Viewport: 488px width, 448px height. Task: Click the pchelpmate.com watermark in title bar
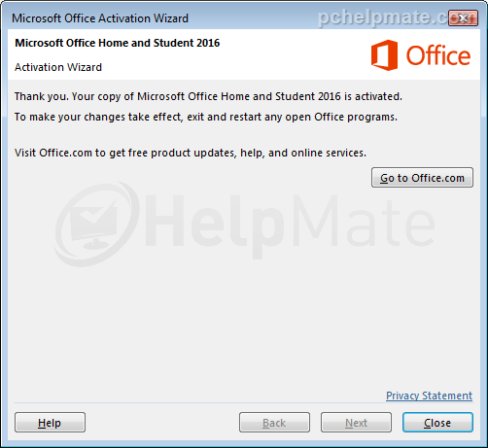[384, 17]
